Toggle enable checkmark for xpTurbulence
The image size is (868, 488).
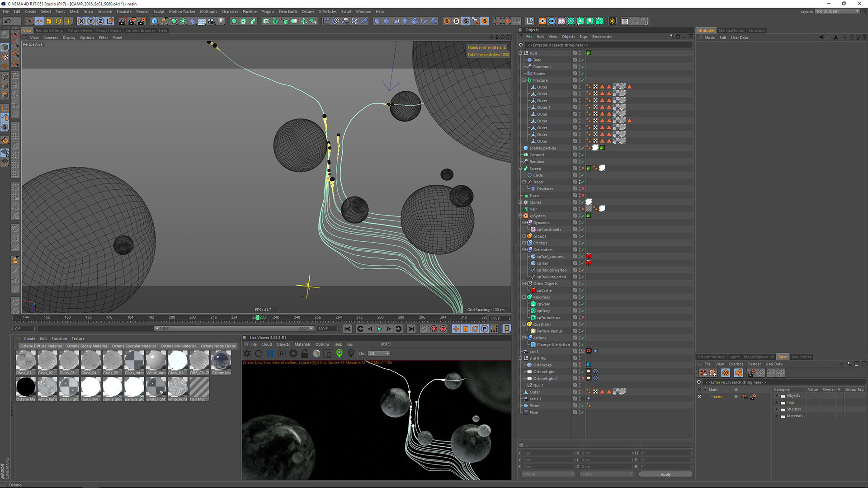pyautogui.click(x=583, y=317)
